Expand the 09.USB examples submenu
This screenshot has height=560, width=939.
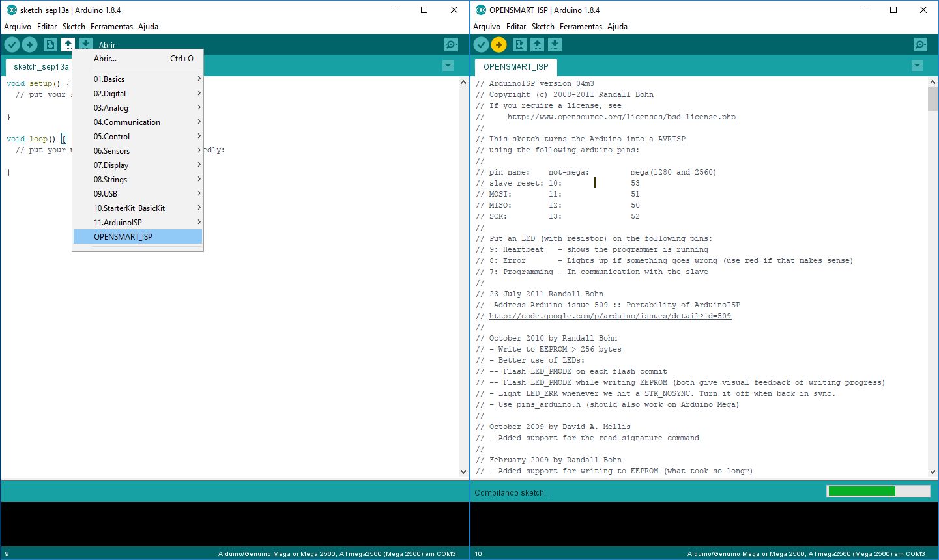[137, 194]
